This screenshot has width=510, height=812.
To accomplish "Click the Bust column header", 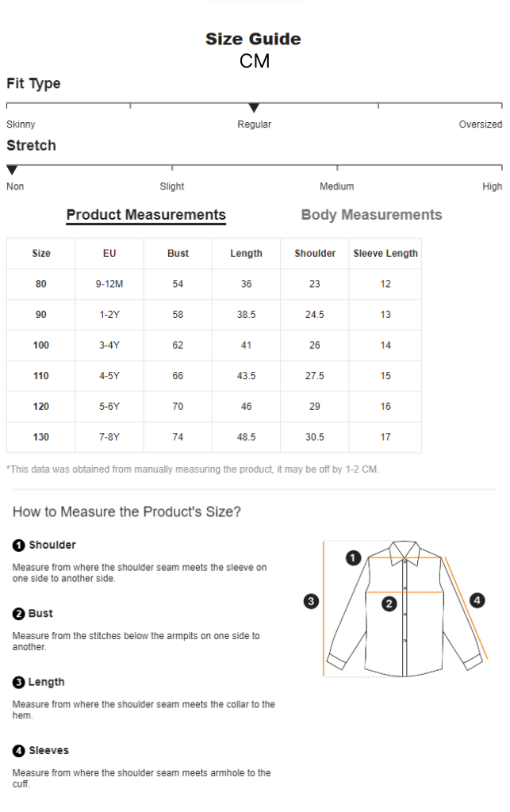I will (178, 253).
